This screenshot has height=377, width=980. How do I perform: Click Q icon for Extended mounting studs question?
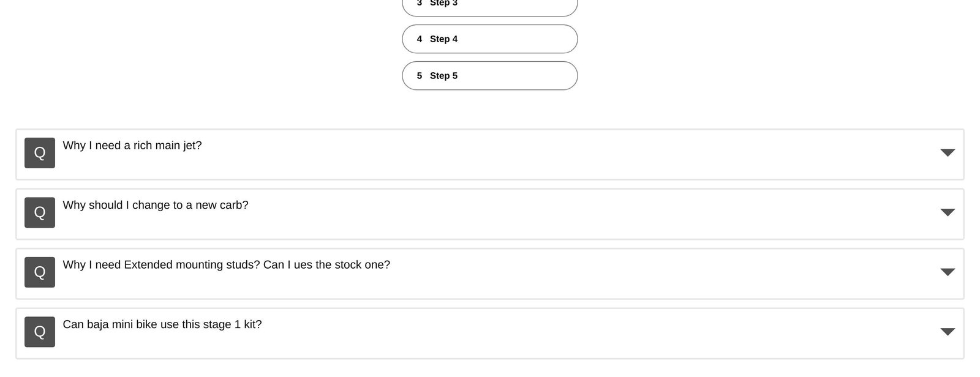point(40,272)
